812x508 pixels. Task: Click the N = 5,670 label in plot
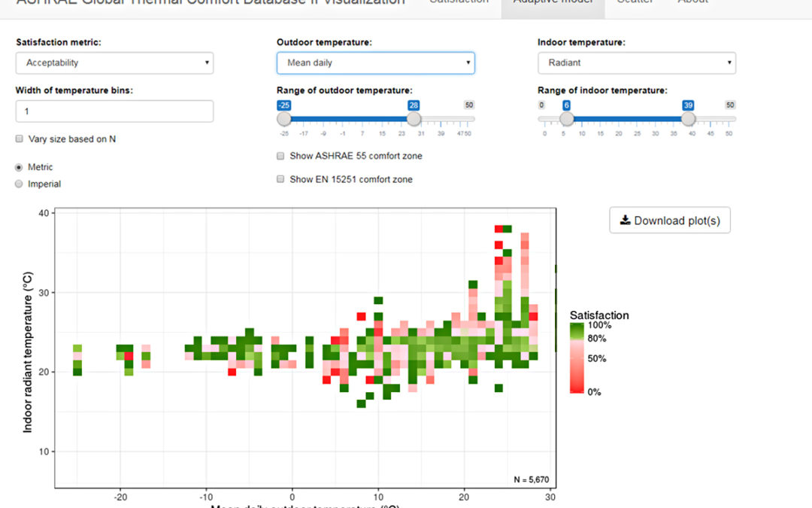coord(532,479)
